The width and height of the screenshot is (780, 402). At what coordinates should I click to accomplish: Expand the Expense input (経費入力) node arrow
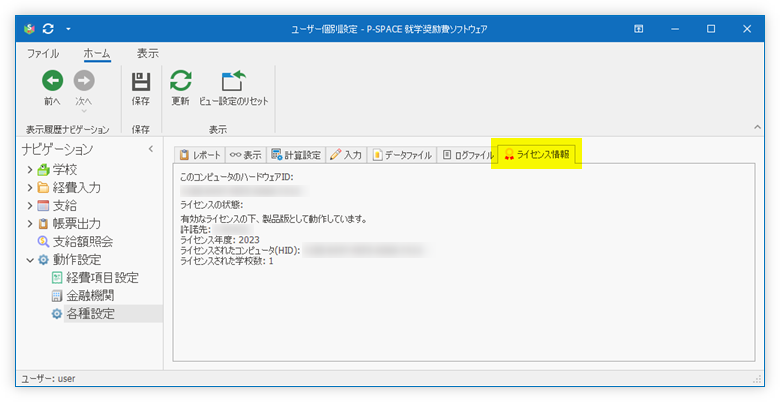(30, 188)
